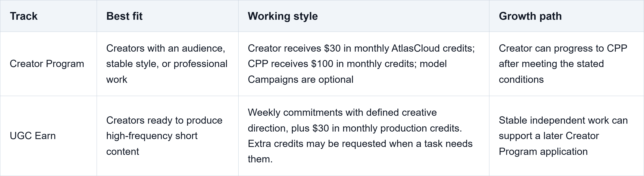The height and width of the screenshot is (176, 644).
Task: Click the $30 monthly AtlasCloud credits cell
Action: 364,64
